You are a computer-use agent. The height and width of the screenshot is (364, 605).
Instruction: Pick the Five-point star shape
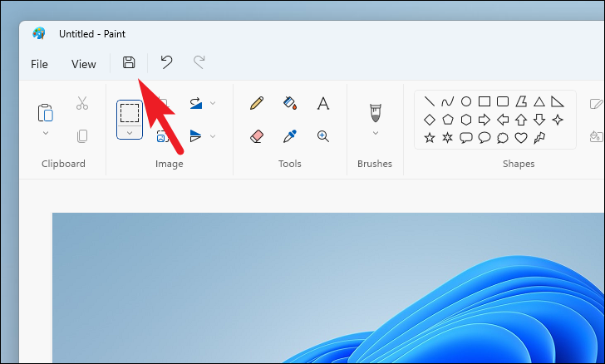430,138
